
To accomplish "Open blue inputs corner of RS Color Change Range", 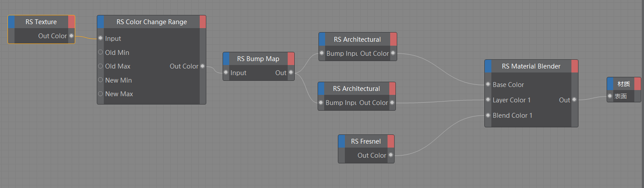I will coord(101,22).
